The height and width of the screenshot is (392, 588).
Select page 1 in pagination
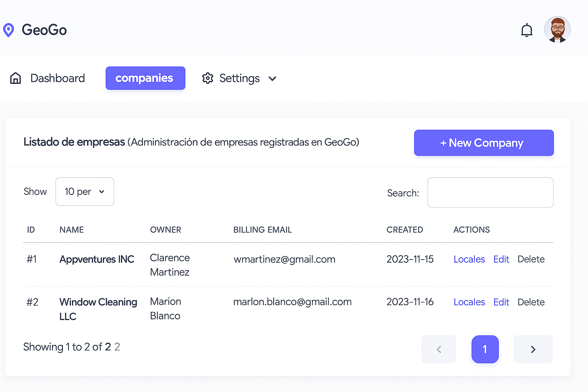(485, 349)
